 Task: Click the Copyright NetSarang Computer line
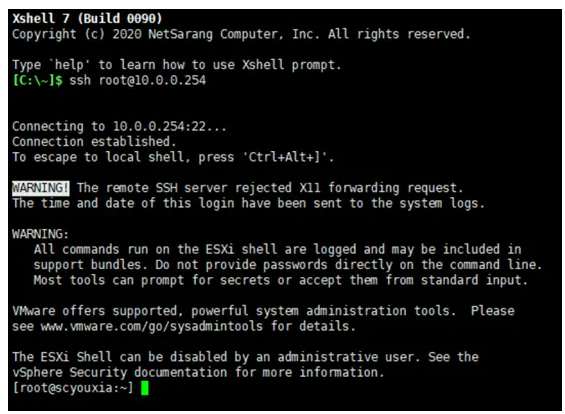(x=241, y=34)
